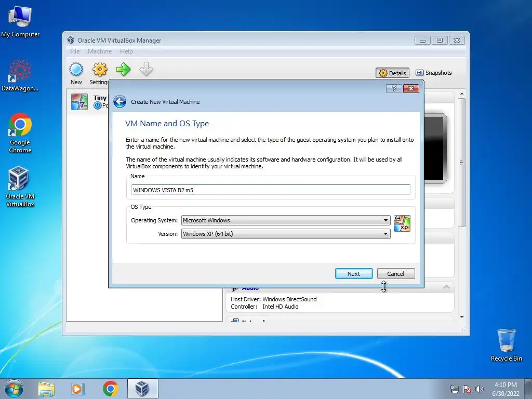Viewport: 532px width, 399px height.
Task: Open Windows Media Player from the taskbar
Action: click(x=78, y=389)
